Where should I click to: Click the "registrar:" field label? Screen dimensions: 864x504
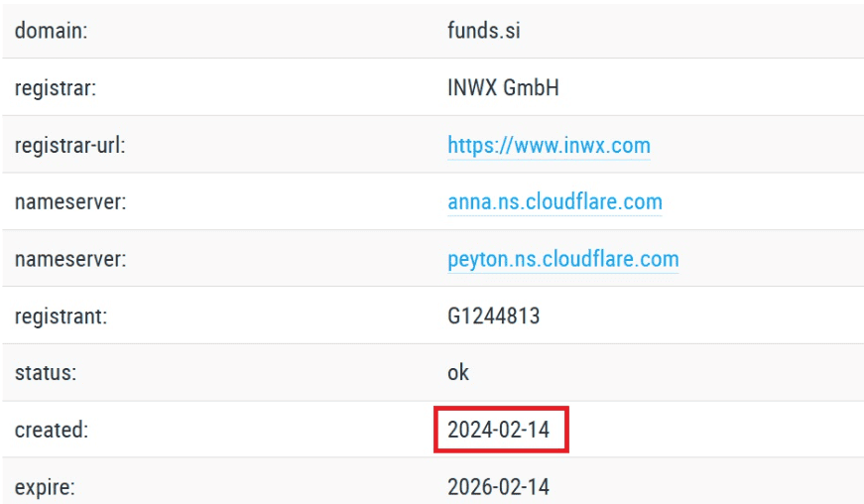tap(55, 88)
